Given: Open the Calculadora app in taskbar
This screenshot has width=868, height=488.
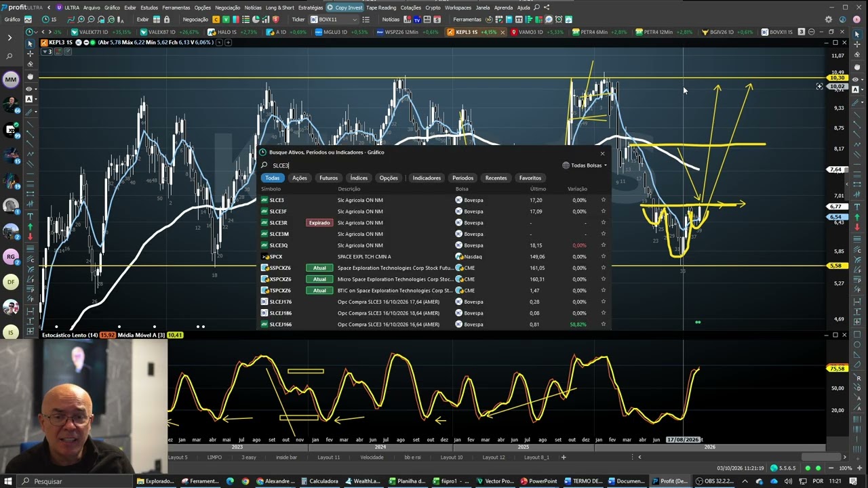Looking at the screenshot, I should tap(319, 481).
